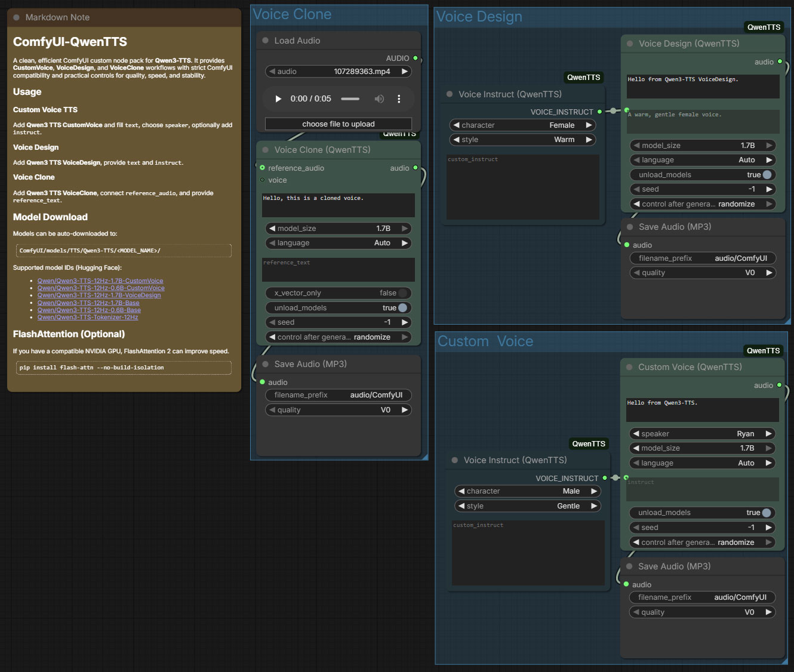Open style dropdown showing Warm
The height and width of the screenshot is (672, 794).
(522, 140)
